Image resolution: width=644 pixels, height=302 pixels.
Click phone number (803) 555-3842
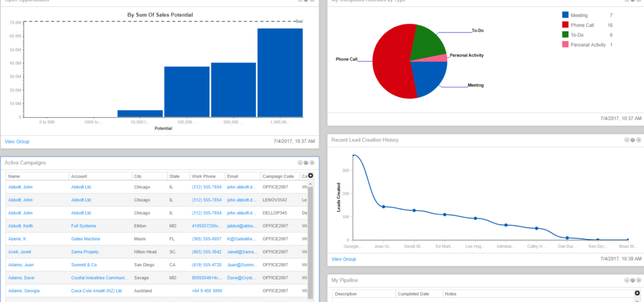pyautogui.click(x=206, y=252)
